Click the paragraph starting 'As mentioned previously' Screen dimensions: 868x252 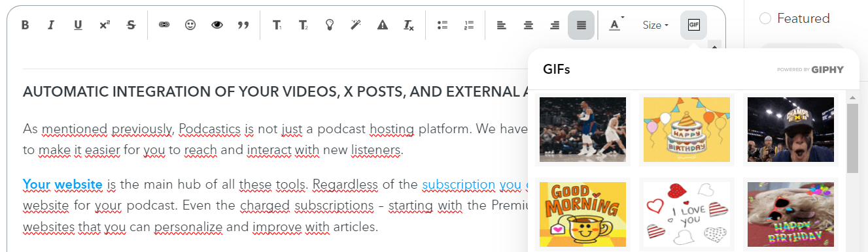click(x=275, y=139)
